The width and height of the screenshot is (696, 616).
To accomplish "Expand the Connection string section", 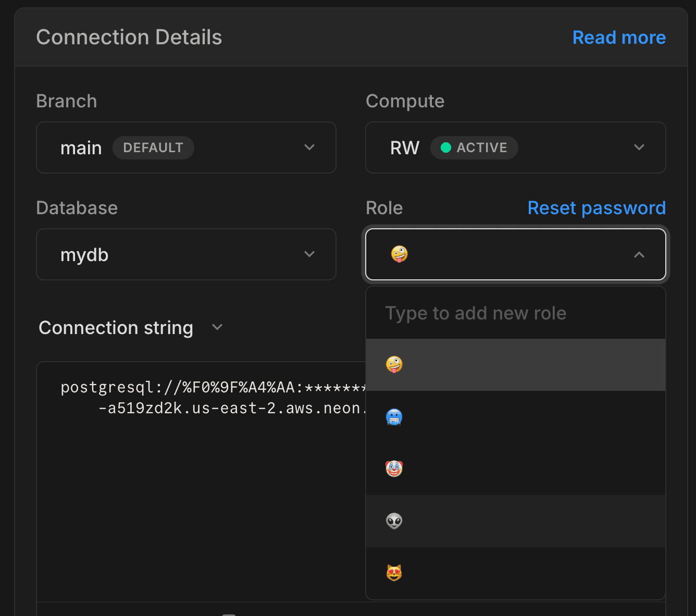I will click(x=217, y=327).
